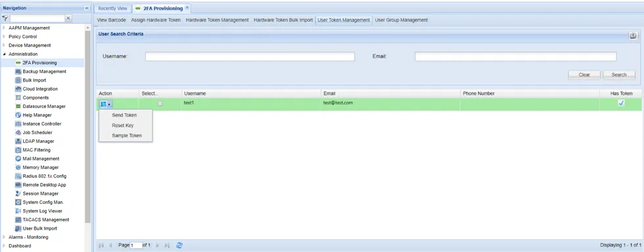Click the Backup Management icon
644x252 pixels.
[x=18, y=72]
